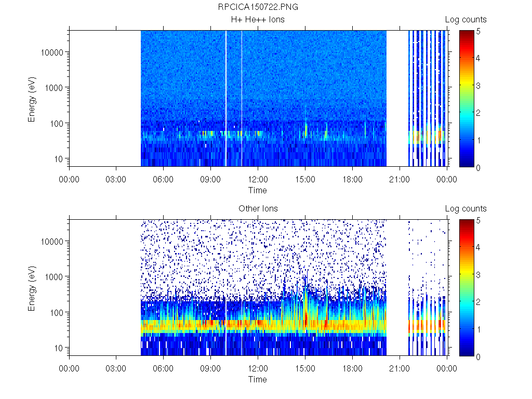Click the 12:00 time tick under top plot
532x399 pixels.
pos(258,179)
